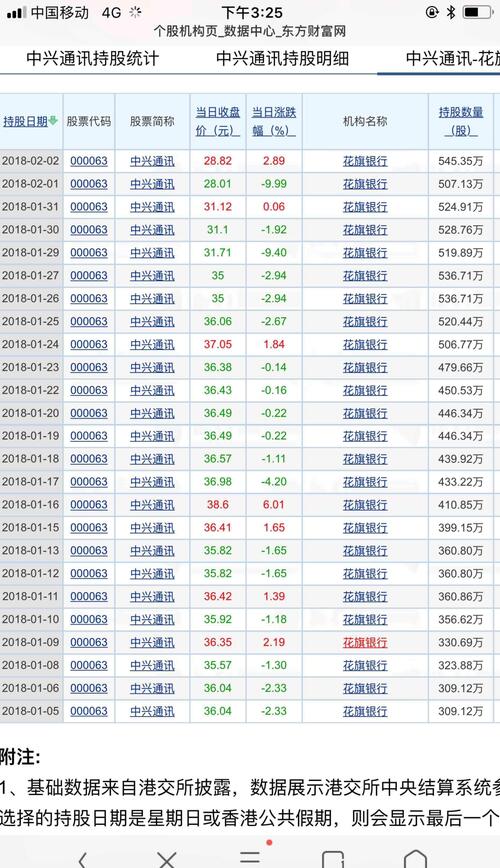This screenshot has height=868, width=500.
Task: Open 000063 link in 2018-01-22 row
Action: coord(89,390)
